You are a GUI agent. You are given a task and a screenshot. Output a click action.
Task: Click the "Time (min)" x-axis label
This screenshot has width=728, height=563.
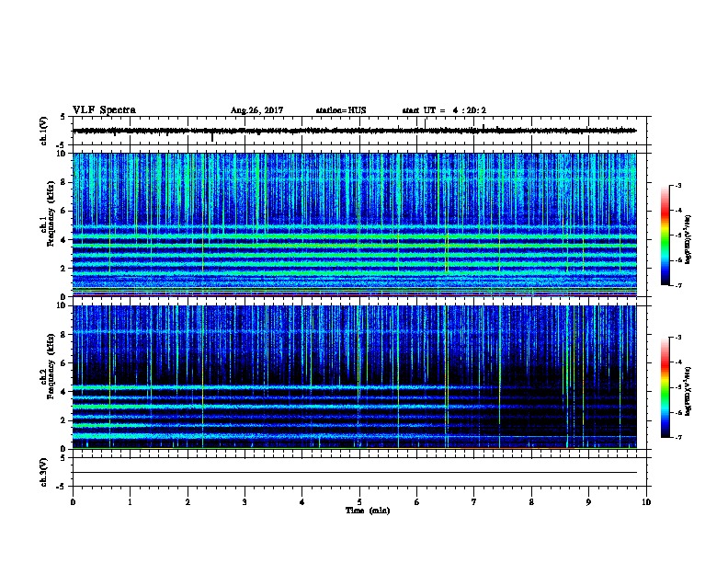(368, 511)
